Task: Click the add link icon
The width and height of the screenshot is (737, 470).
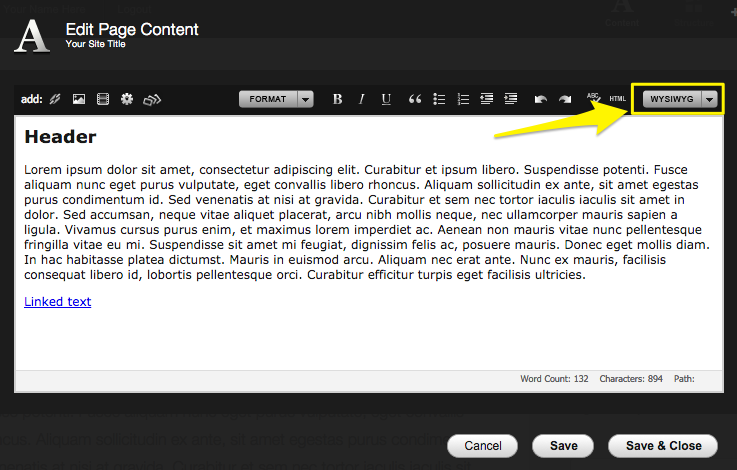Action: pos(55,99)
